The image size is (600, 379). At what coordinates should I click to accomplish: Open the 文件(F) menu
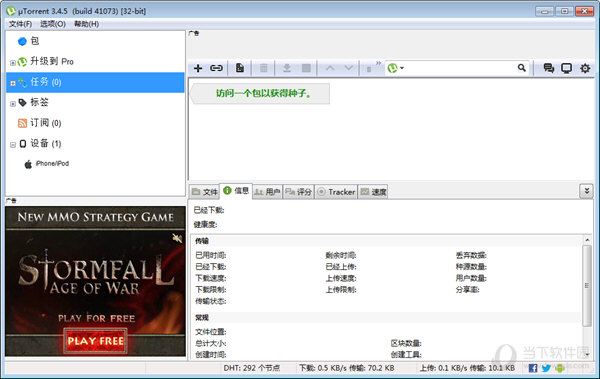coord(20,24)
